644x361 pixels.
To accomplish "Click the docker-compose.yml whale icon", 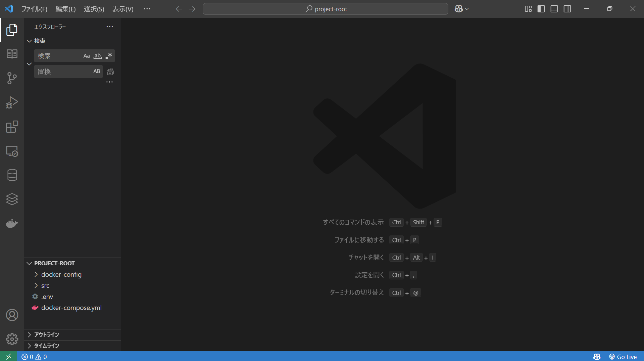I will pos(35,308).
